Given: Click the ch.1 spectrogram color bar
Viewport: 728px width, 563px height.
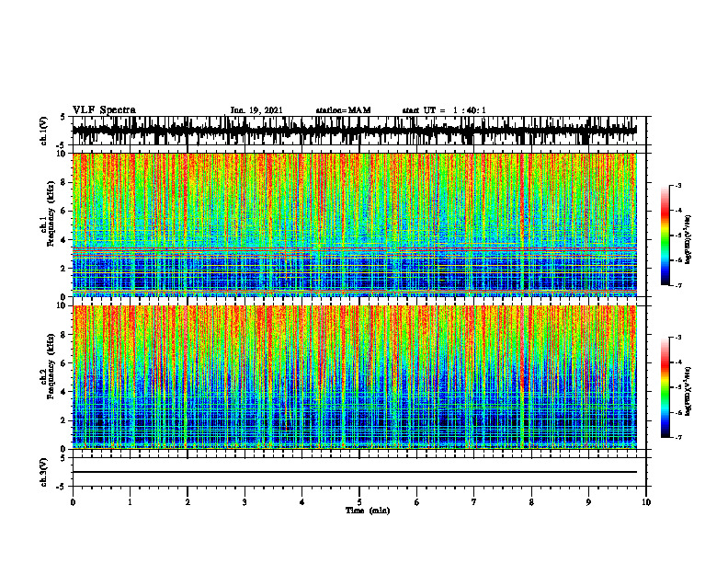Looking at the screenshot, I should pos(665,236).
